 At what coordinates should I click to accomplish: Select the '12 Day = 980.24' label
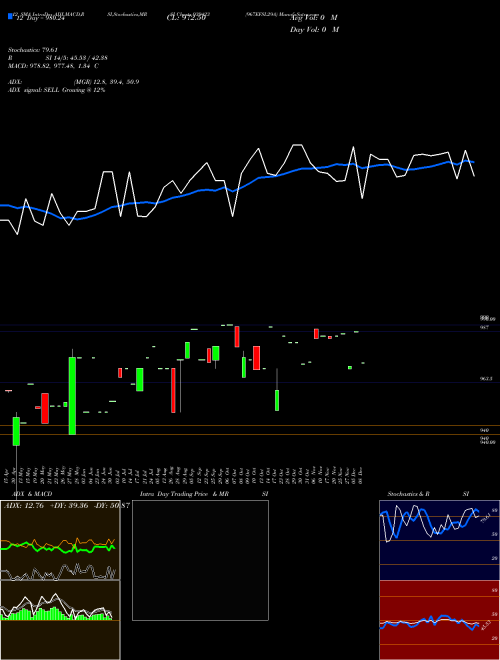(x=40, y=18)
